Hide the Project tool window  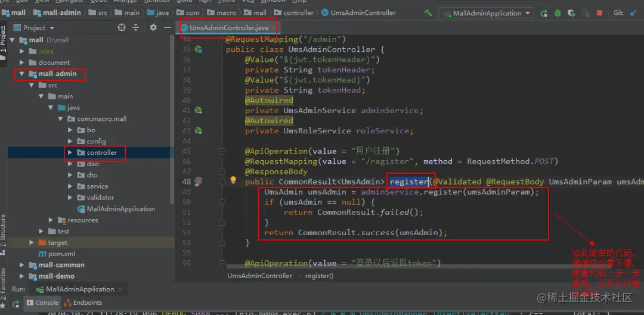(x=167, y=27)
